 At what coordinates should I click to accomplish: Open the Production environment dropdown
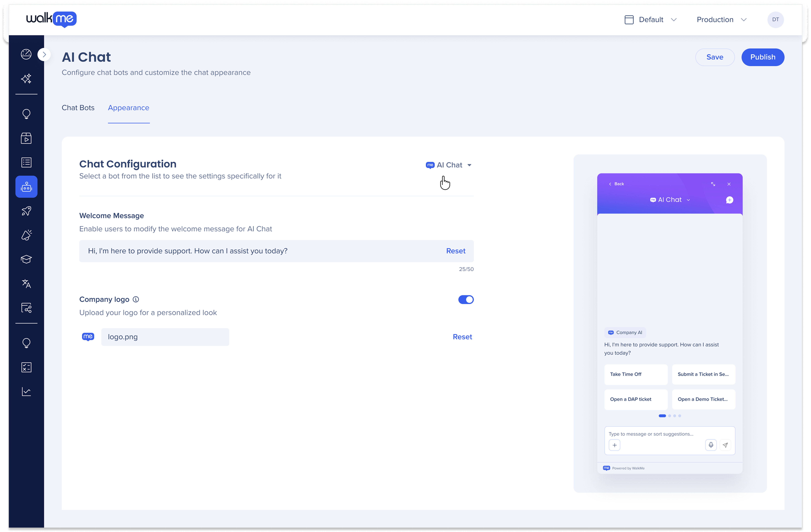[x=722, y=20]
